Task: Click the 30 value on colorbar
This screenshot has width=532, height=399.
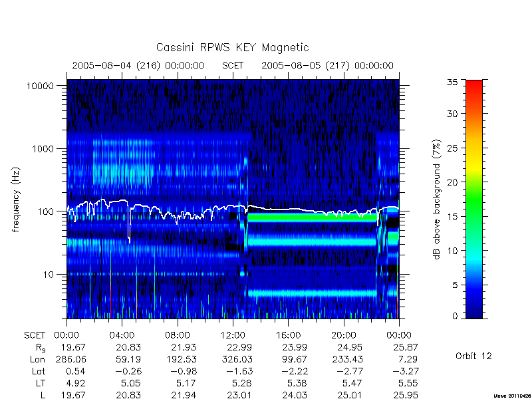Action: (452, 114)
